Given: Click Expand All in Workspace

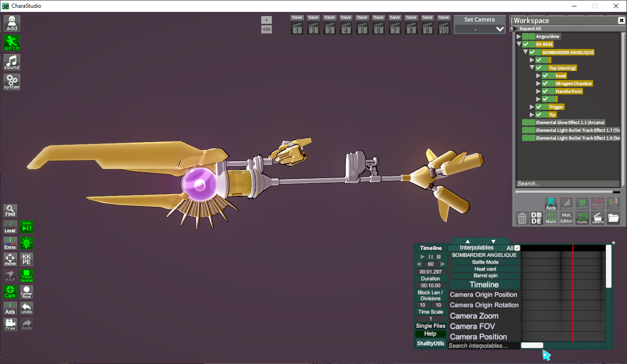Looking at the screenshot, I should click(530, 29).
